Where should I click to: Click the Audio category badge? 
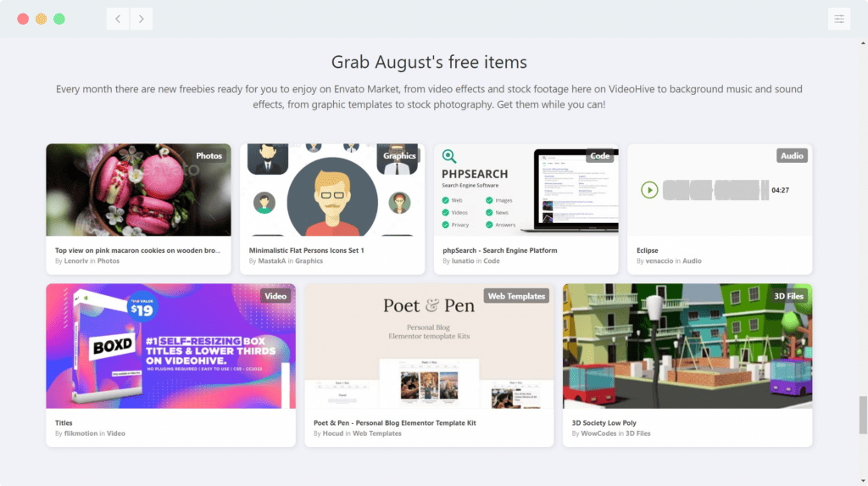pyautogui.click(x=792, y=156)
